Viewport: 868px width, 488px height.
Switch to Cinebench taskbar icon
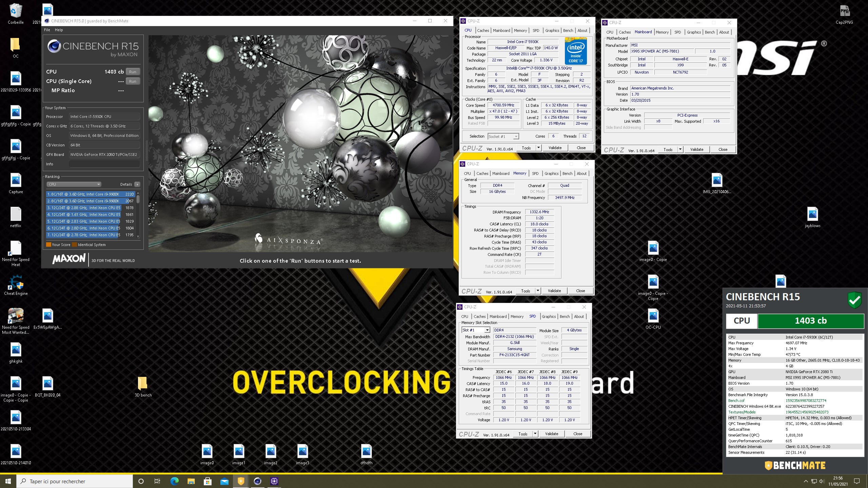coord(257,481)
